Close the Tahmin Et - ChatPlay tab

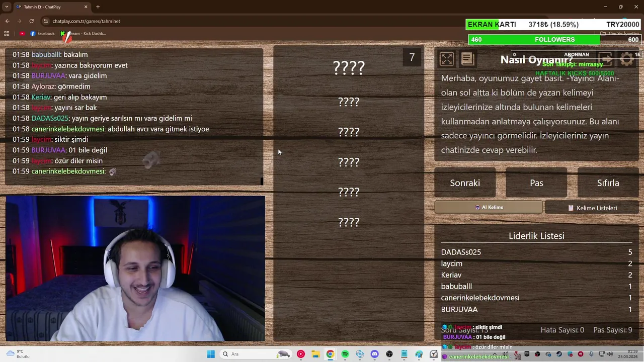pos(86,7)
